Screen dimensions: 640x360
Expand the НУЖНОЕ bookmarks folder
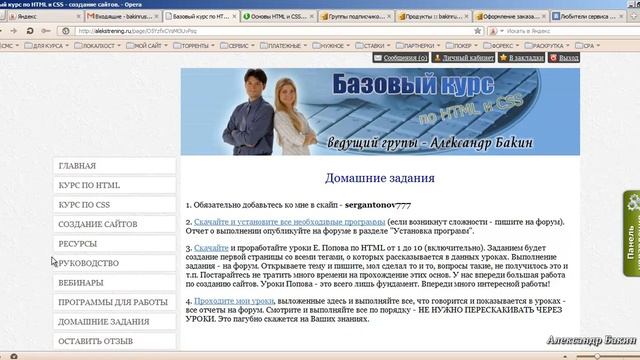point(331,46)
